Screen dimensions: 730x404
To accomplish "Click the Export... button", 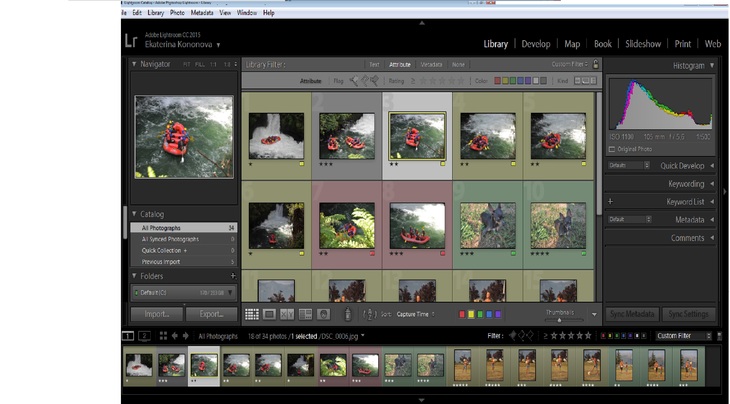I will tap(211, 314).
